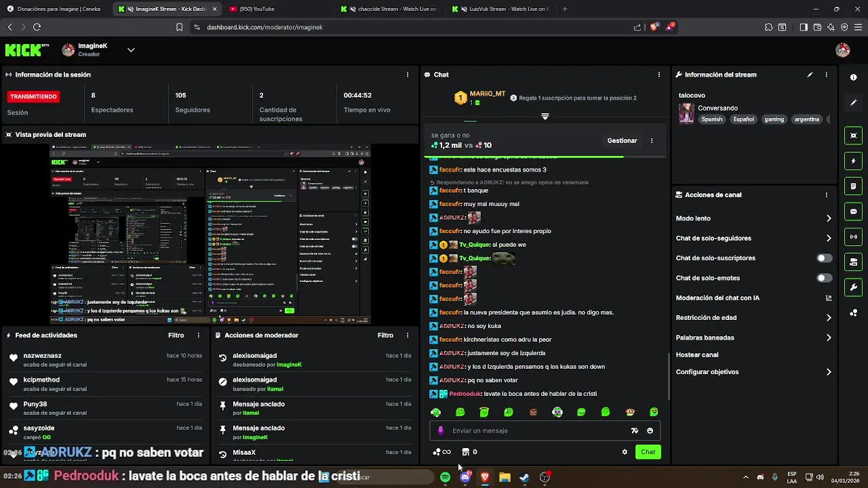Expand Modo lento options
The height and width of the screenshot is (488, 868).
(829, 218)
